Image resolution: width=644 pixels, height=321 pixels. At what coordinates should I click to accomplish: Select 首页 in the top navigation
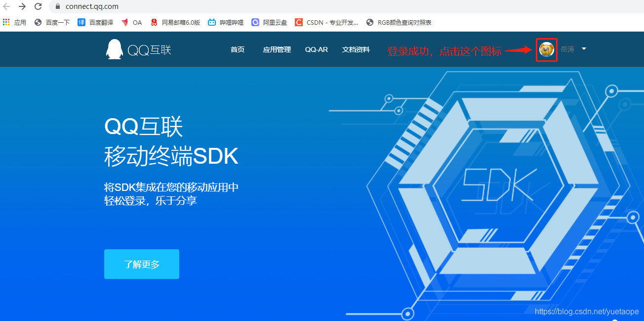pos(237,49)
